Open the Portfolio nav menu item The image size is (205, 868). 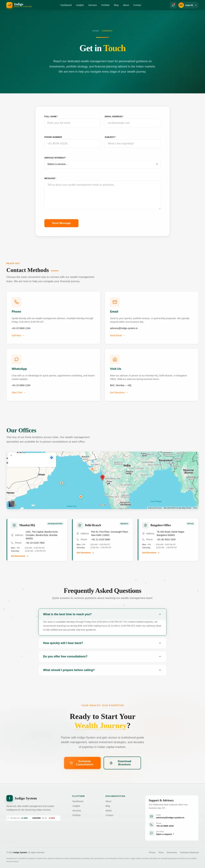pos(105,5)
